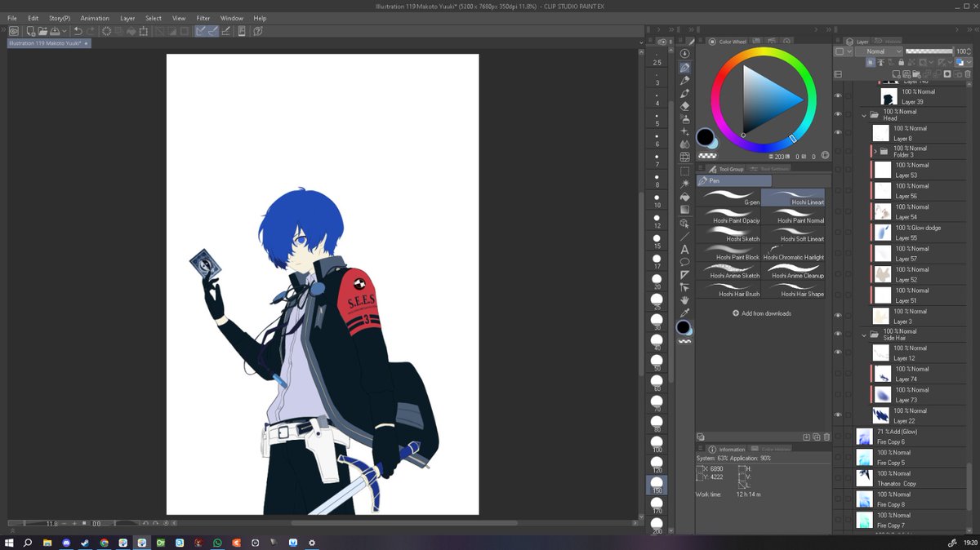Show Layer 53 by clicking its eye box

838,170
